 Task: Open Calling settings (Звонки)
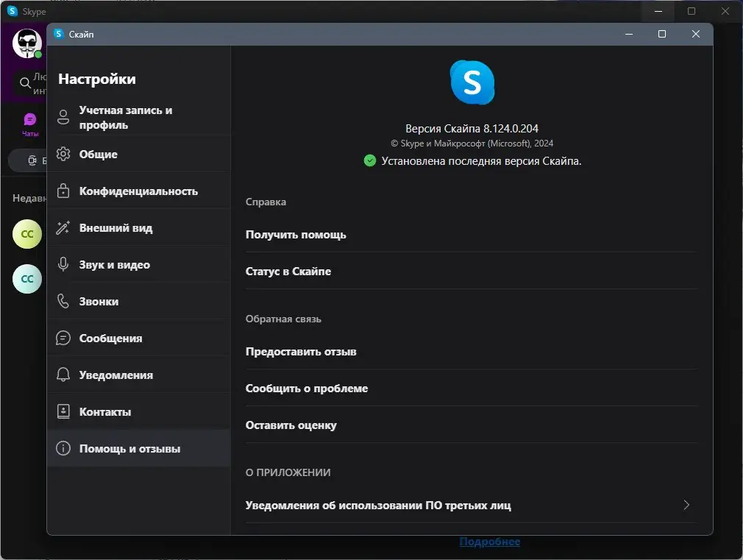[138, 302]
